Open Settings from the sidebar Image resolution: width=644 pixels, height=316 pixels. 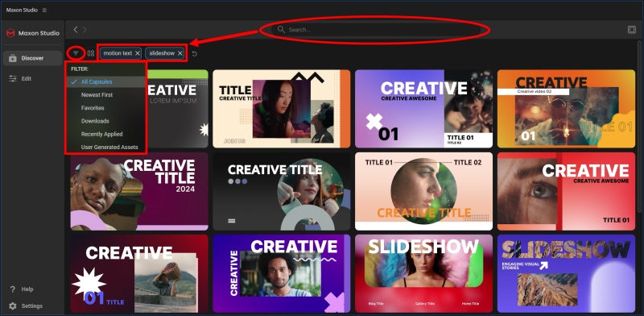pos(32,306)
